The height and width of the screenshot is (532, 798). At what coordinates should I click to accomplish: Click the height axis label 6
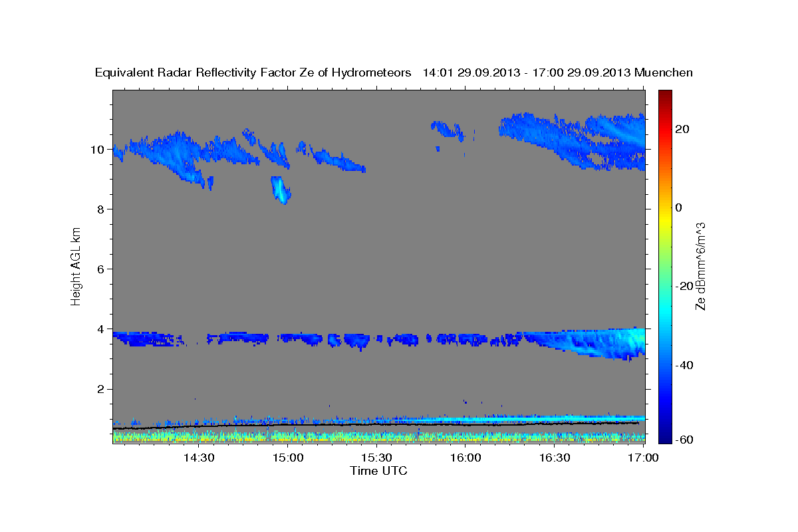coord(101,269)
